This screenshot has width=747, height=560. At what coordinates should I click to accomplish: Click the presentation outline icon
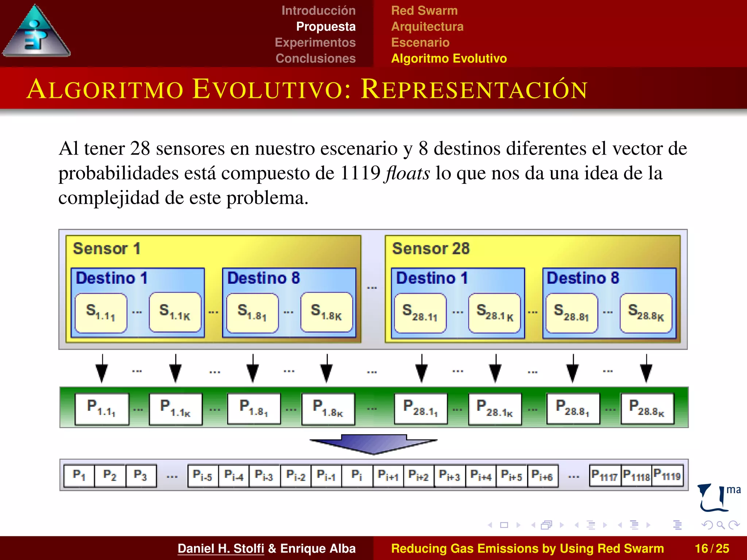coord(678,525)
